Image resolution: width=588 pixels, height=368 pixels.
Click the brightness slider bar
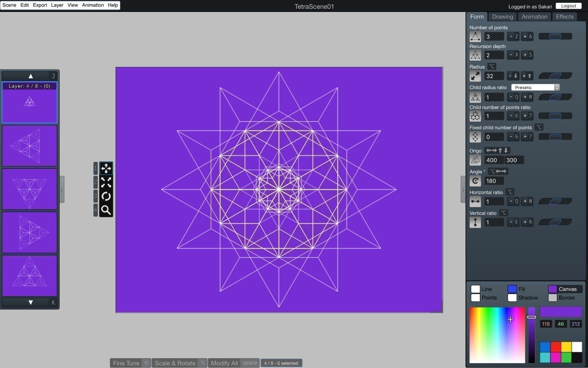531,335
